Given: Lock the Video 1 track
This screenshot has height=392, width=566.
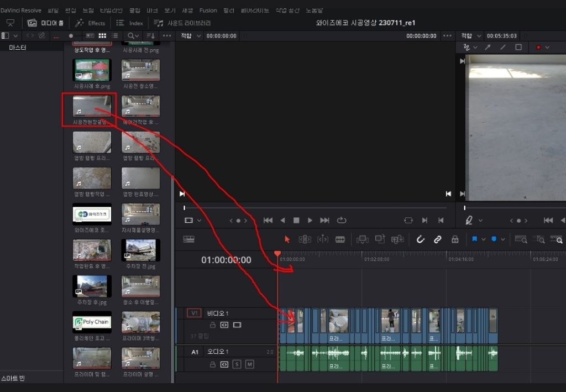Looking at the screenshot, I should coord(212,325).
